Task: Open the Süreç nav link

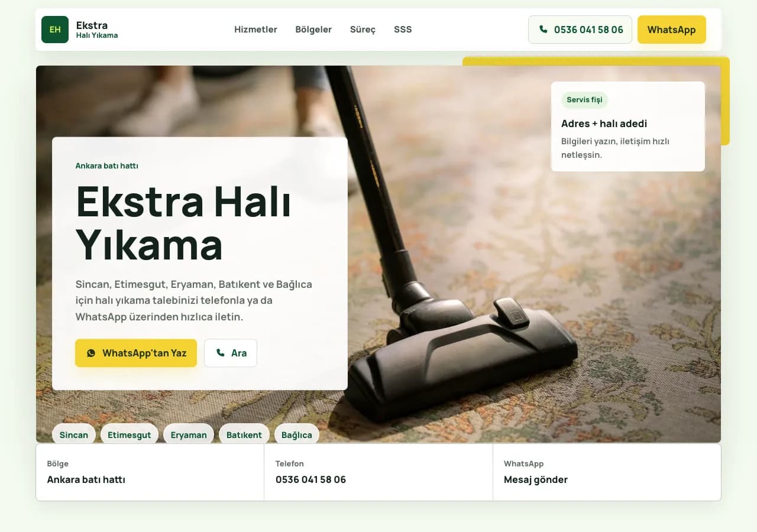Action: coord(363,30)
